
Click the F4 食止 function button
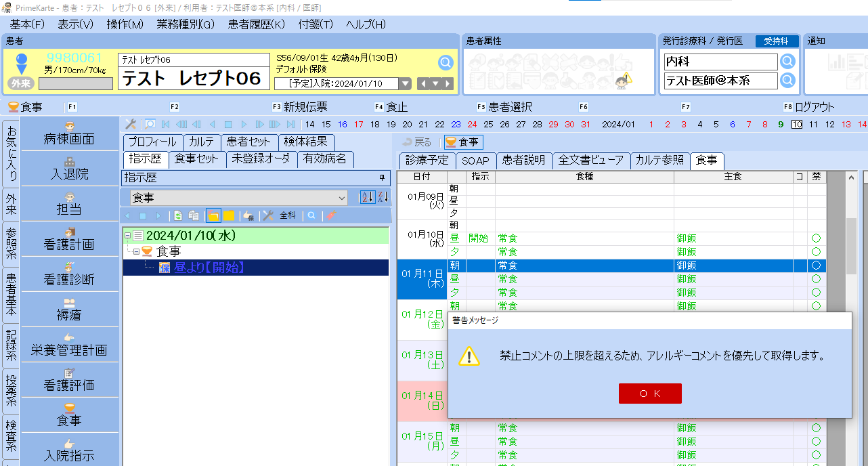click(391, 107)
